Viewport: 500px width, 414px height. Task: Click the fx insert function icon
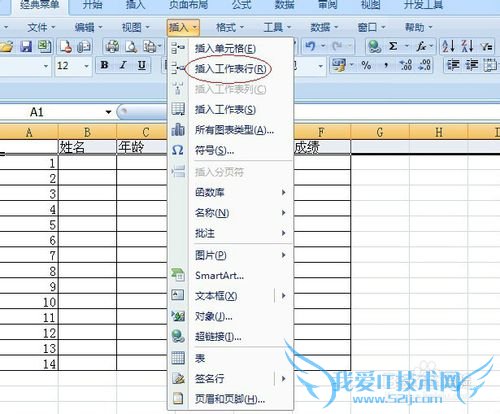pyautogui.click(x=421, y=46)
